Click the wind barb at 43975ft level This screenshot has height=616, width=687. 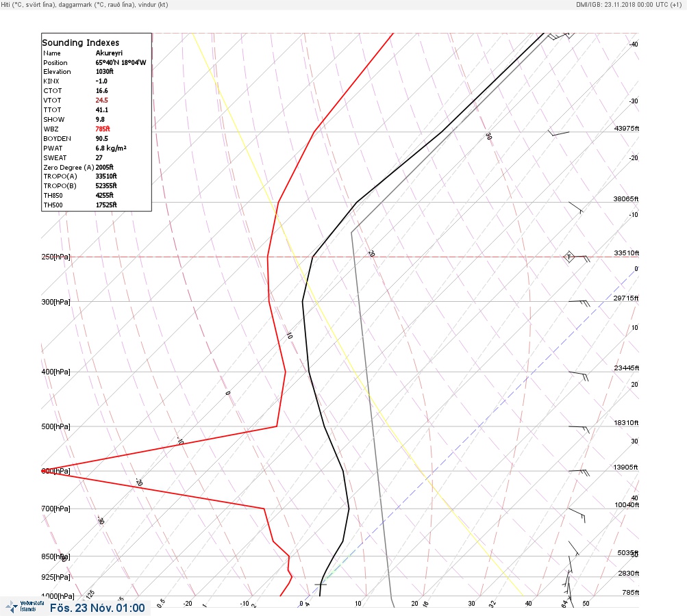[559, 132]
